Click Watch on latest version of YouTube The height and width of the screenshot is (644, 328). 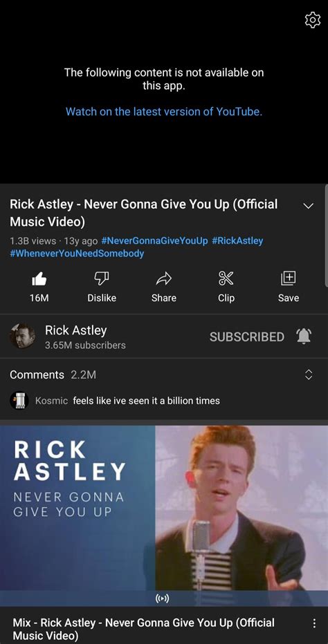point(164,111)
